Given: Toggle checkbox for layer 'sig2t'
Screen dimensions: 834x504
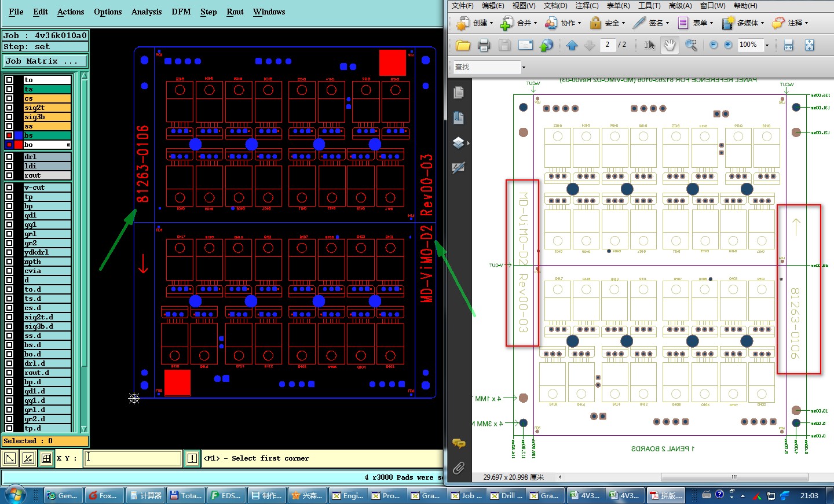Looking at the screenshot, I should click(9, 108).
